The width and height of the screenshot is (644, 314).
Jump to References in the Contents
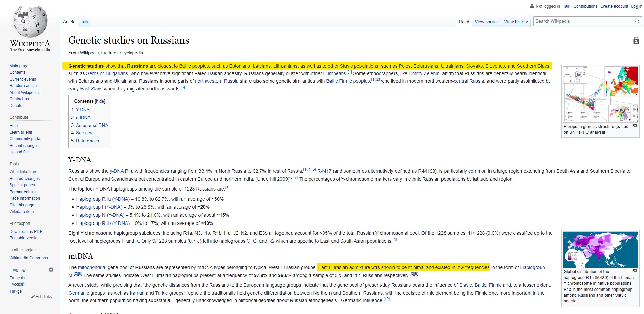coord(87,141)
